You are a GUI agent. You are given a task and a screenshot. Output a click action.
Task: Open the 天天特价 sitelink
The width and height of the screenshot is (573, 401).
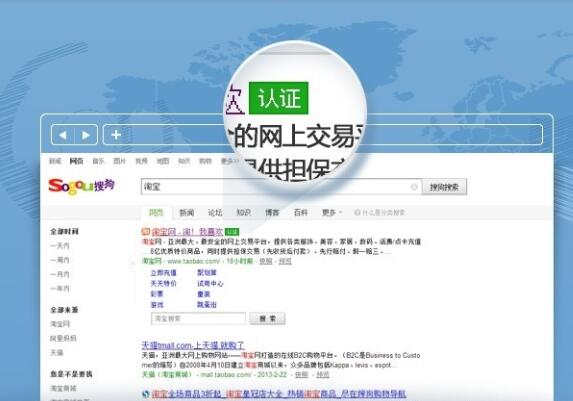163,283
